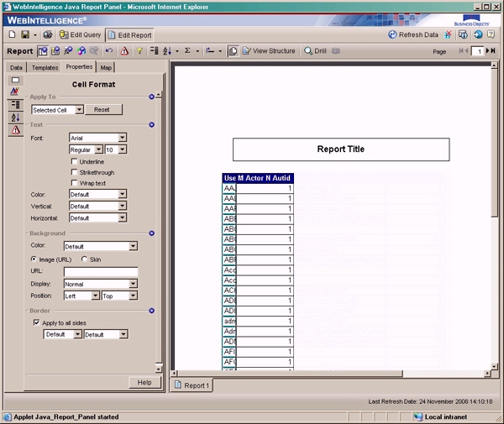Click the Help button

(x=144, y=382)
